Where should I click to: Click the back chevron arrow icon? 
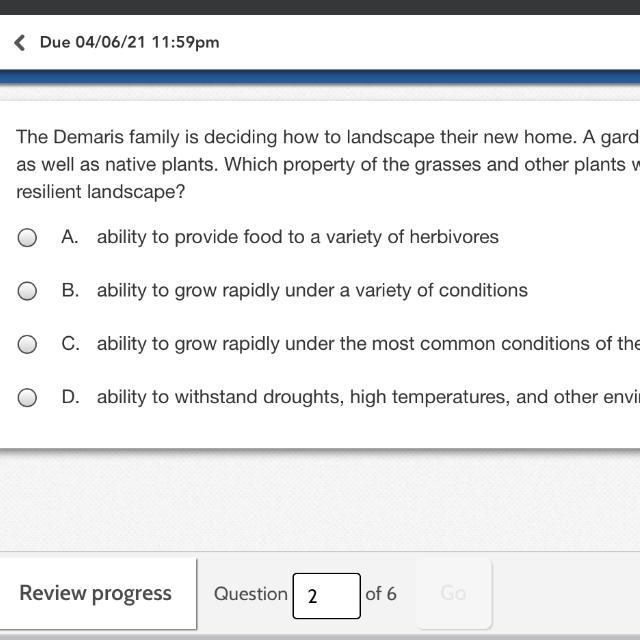coord(19,42)
